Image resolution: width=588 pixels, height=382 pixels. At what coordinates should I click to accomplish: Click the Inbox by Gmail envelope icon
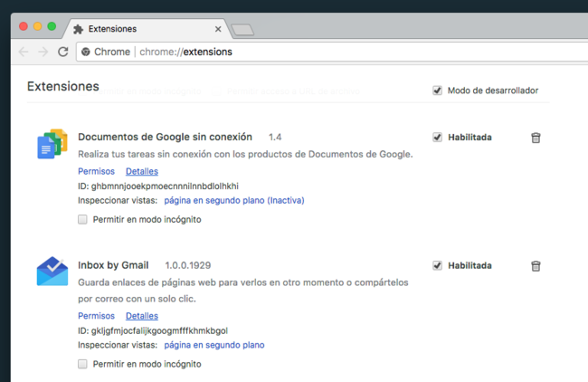pos(52,272)
